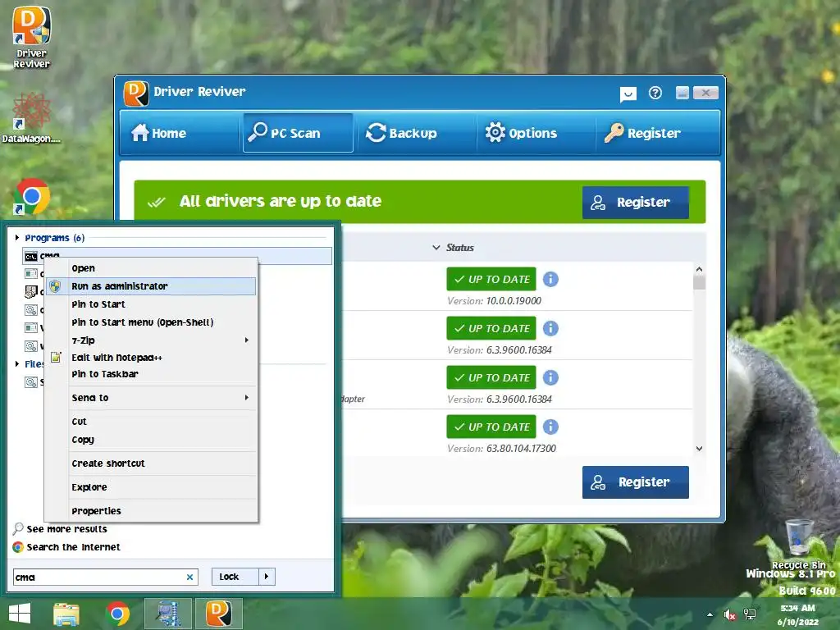
Task: Open the Register tab in navigation
Action: (657, 133)
